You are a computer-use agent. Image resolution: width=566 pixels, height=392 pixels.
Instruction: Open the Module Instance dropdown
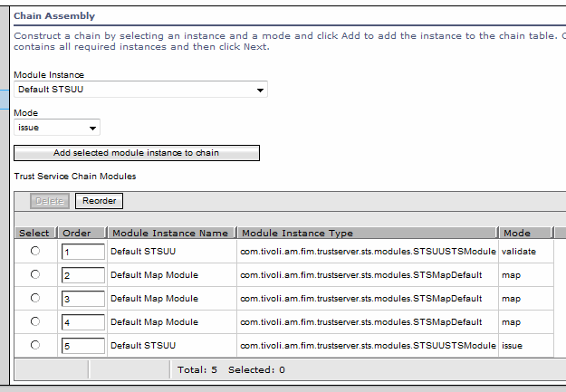[x=141, y=90]
